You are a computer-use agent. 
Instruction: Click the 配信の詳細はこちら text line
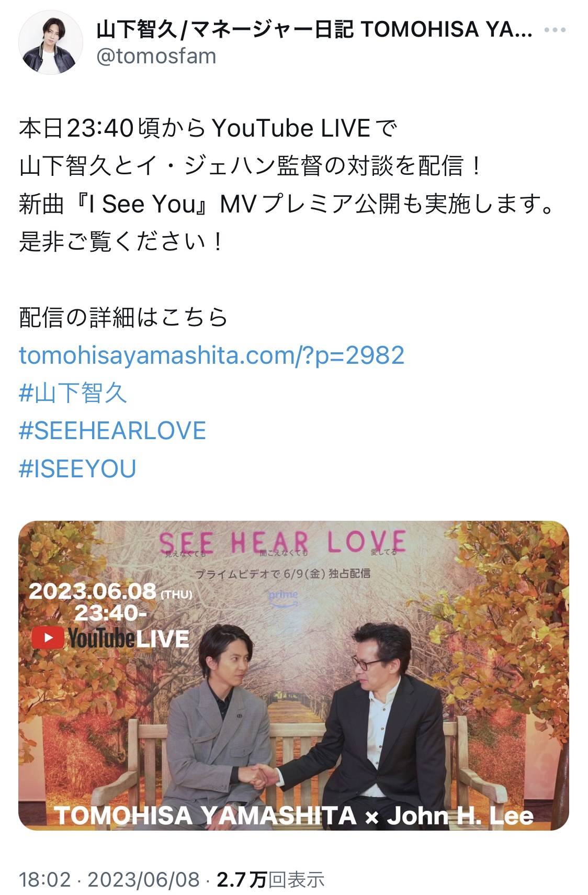pyautogui.click(x=123, y=317)
